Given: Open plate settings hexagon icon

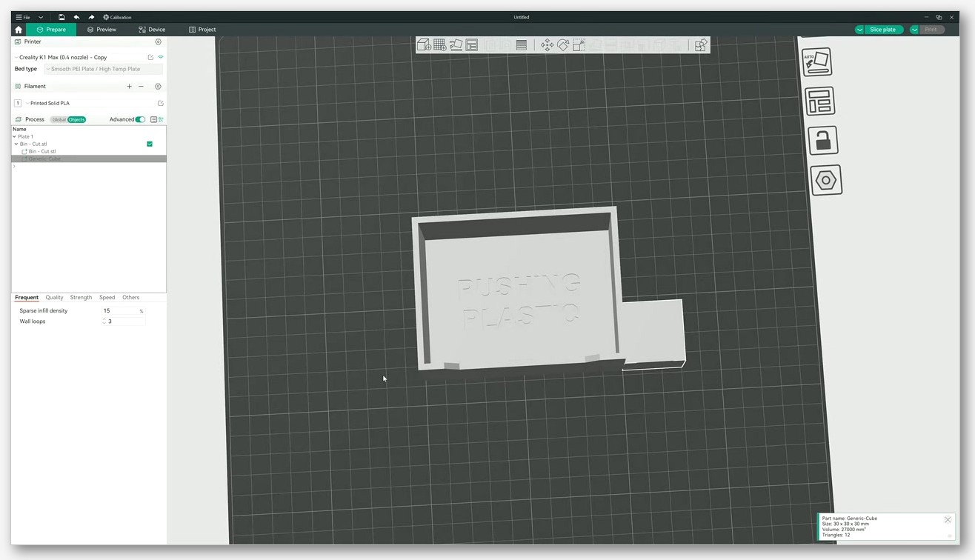Looking at the screenshot, I should pos(826,180).
